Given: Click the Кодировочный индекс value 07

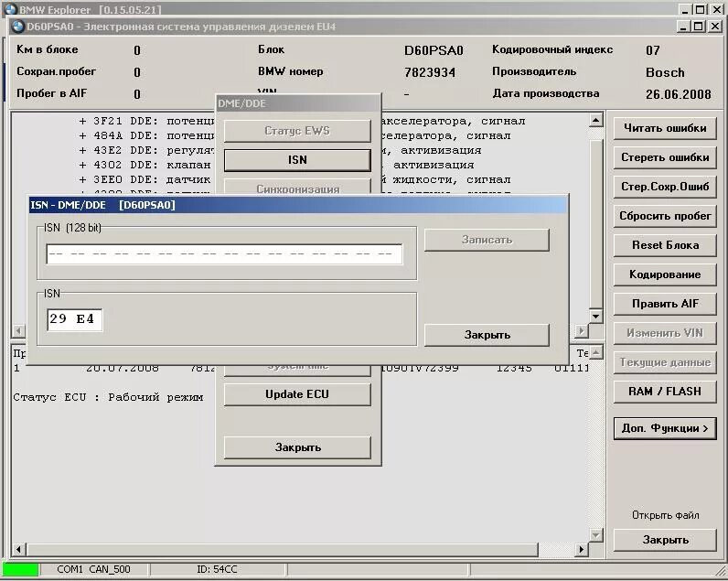Looking at the screenshot, I should 652,50.
